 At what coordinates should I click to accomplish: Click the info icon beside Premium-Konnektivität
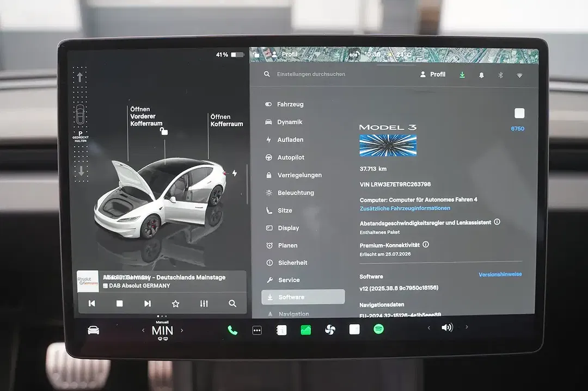[x=426, y=245]
